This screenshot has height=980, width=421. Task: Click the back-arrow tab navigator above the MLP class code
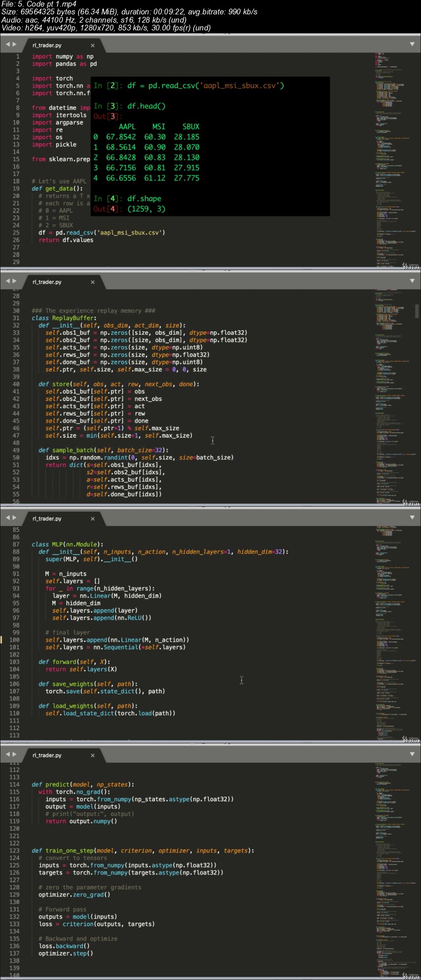tap(8, 518)
